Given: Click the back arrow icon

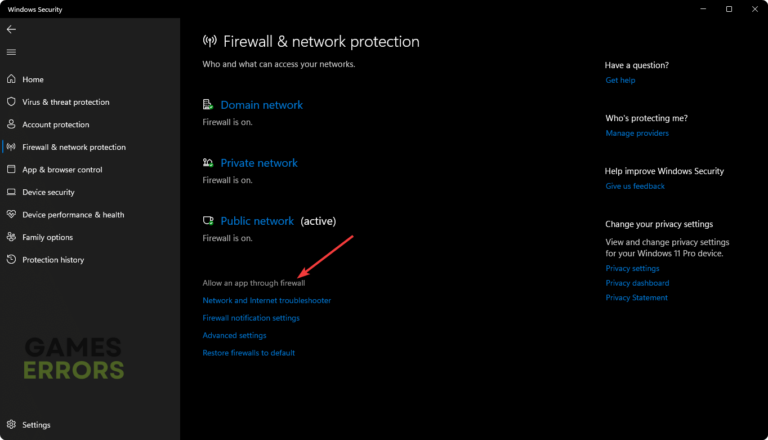Looking at the screenshot, I should click(12, 29).
